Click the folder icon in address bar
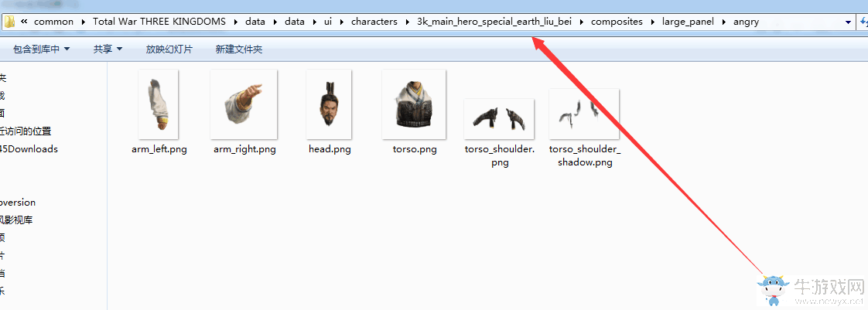The height and width of the screenshot is (310, 868). click(x=9, y=22)
